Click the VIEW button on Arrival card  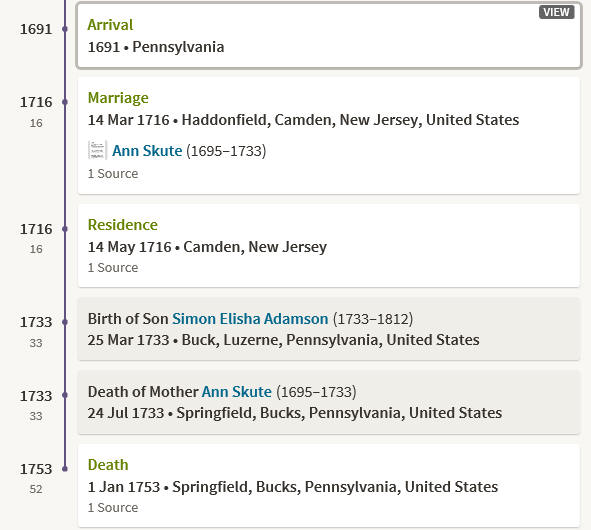click(x=556, y=12)
